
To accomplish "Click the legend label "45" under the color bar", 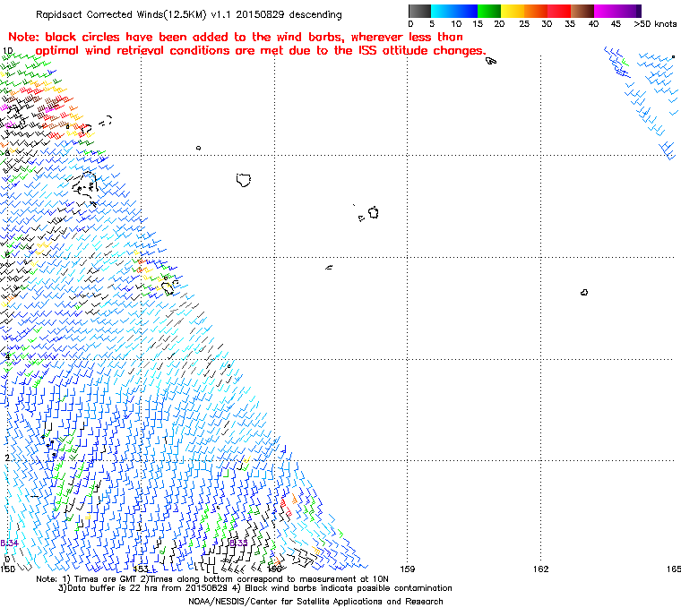I will 616,24.
